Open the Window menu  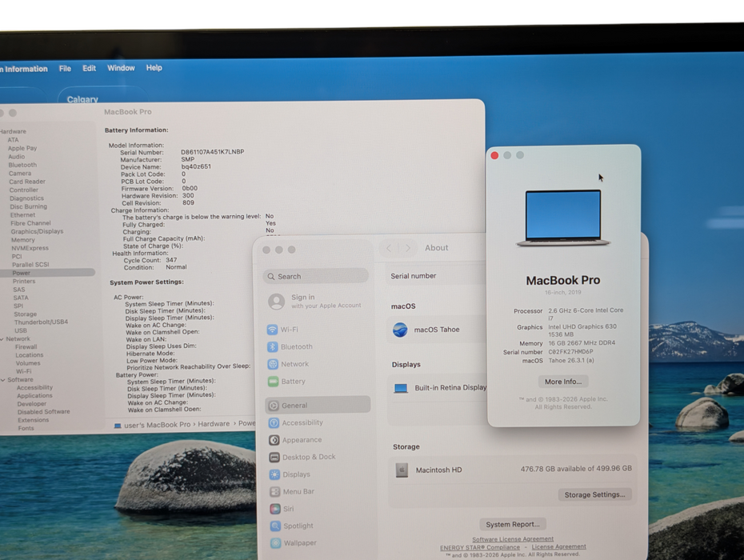click(121, 68)
